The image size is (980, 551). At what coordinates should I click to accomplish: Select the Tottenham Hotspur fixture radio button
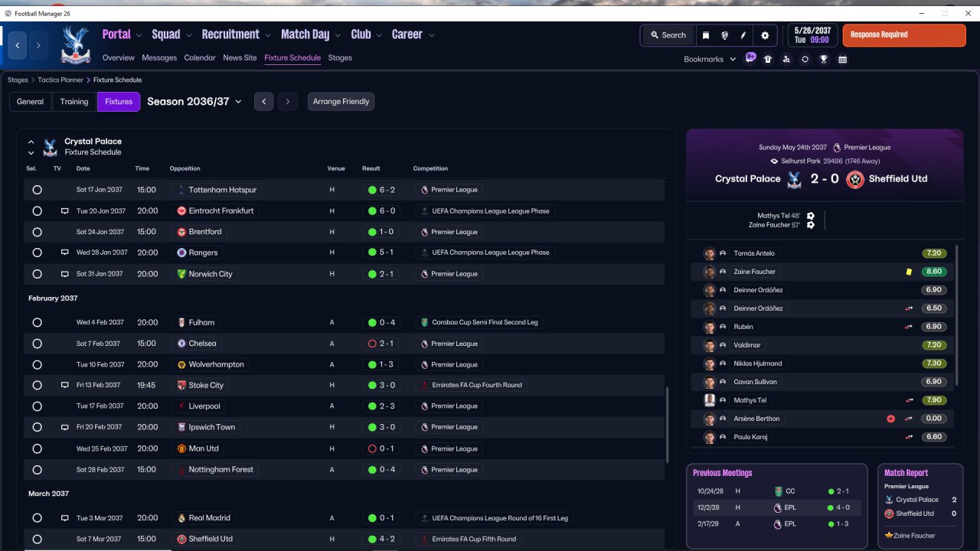[x=37, y=190]
